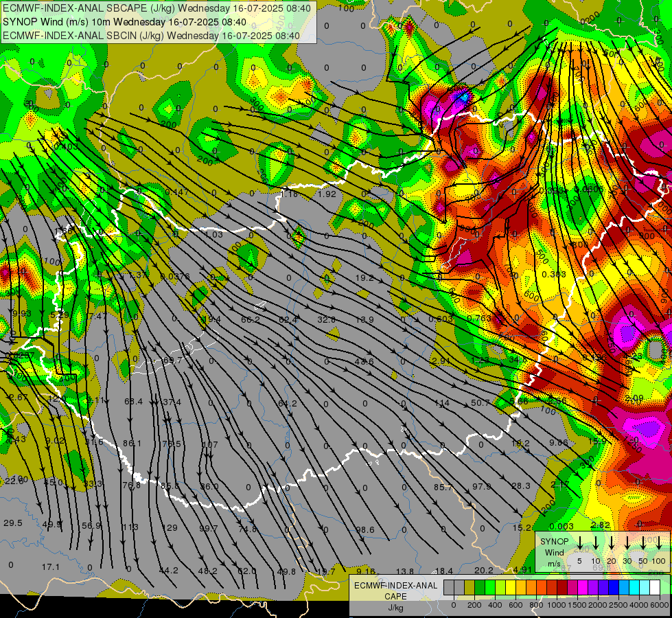Click the SBCIN value 107 on map
Viewport: 672px width, 618px height.
210,444
